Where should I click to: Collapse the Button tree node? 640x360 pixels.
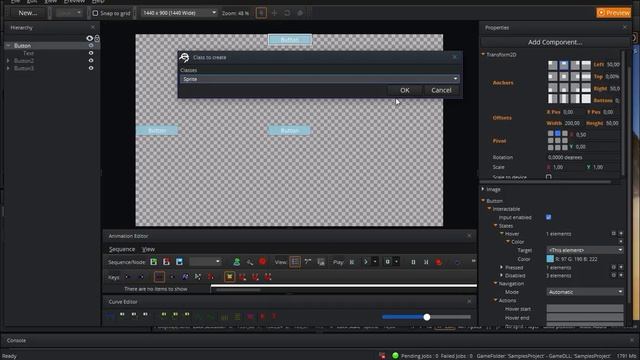coord(8,46)
